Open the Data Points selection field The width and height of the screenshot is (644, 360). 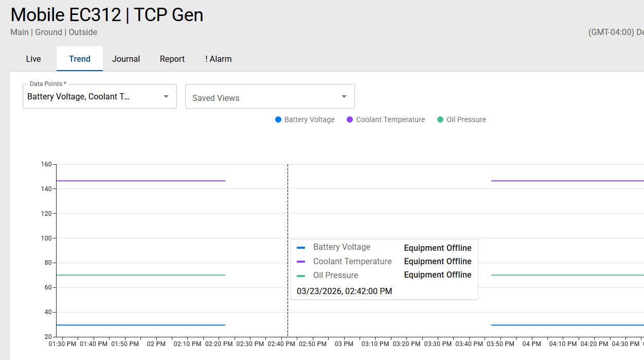click(93, 97)
